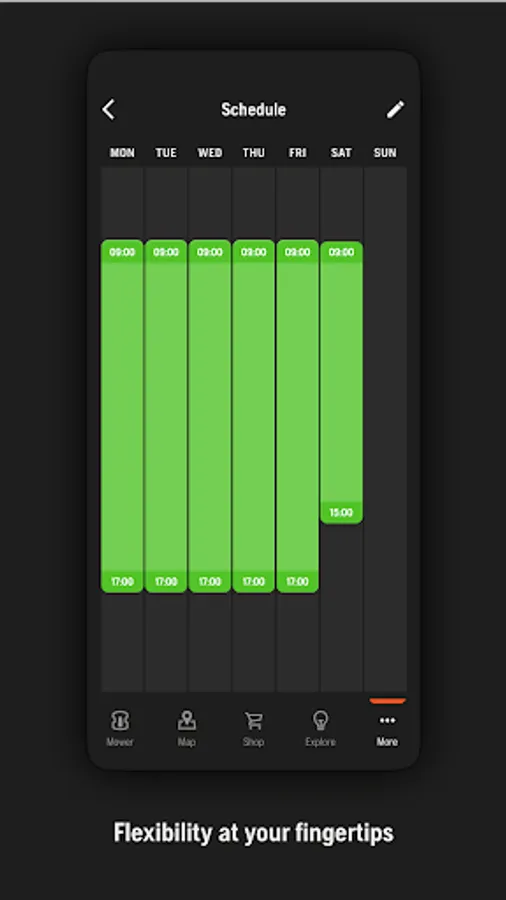Viewport: 506px width, 900px height.
Task: Open the More dots icon
Action: (x=387, y=720)
